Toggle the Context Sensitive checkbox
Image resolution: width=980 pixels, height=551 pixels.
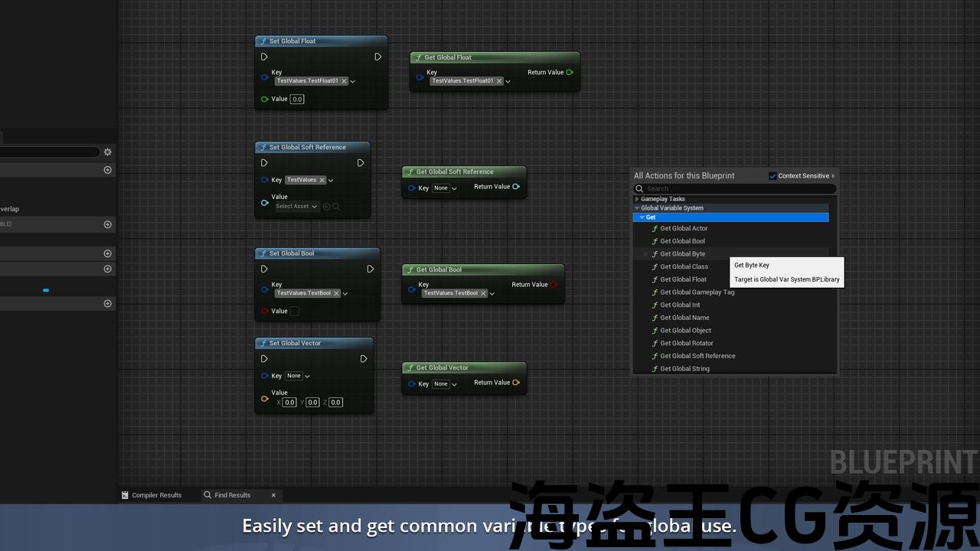(773, 176)
